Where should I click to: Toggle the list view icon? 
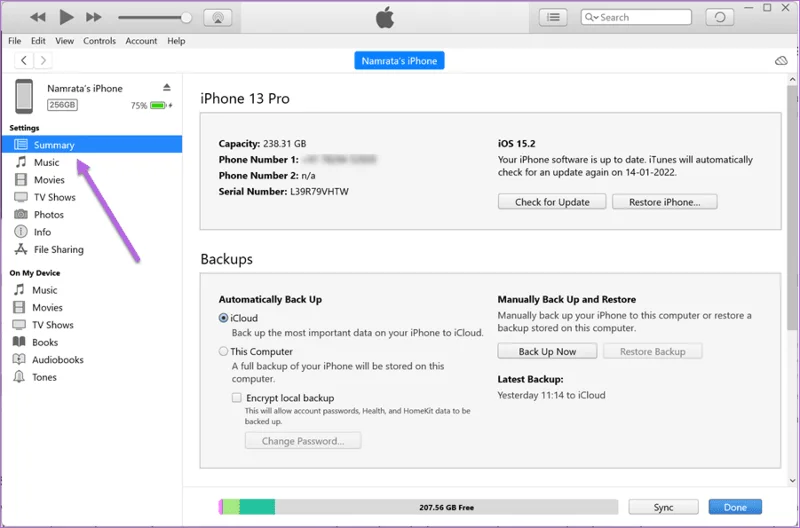click(553, 17)
